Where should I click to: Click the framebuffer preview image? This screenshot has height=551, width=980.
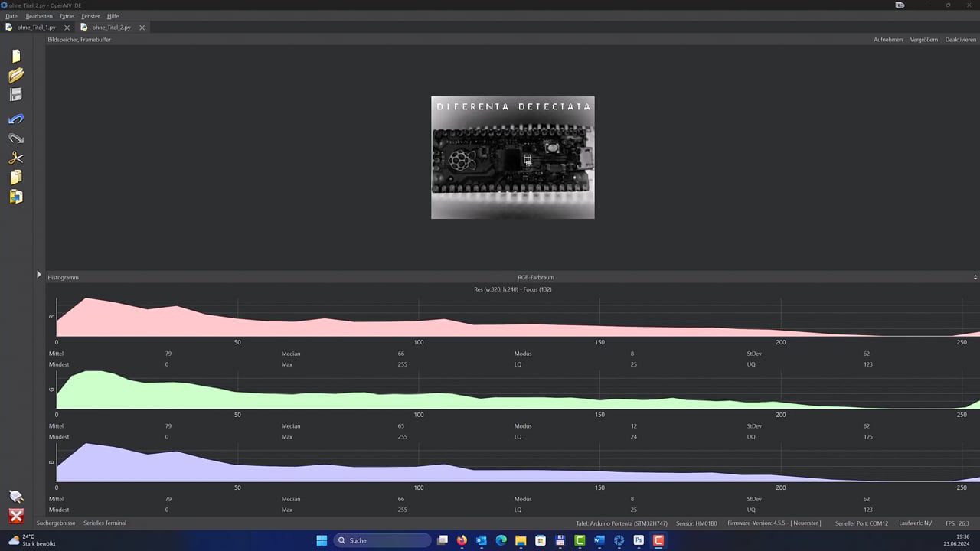tap(513, 158)
